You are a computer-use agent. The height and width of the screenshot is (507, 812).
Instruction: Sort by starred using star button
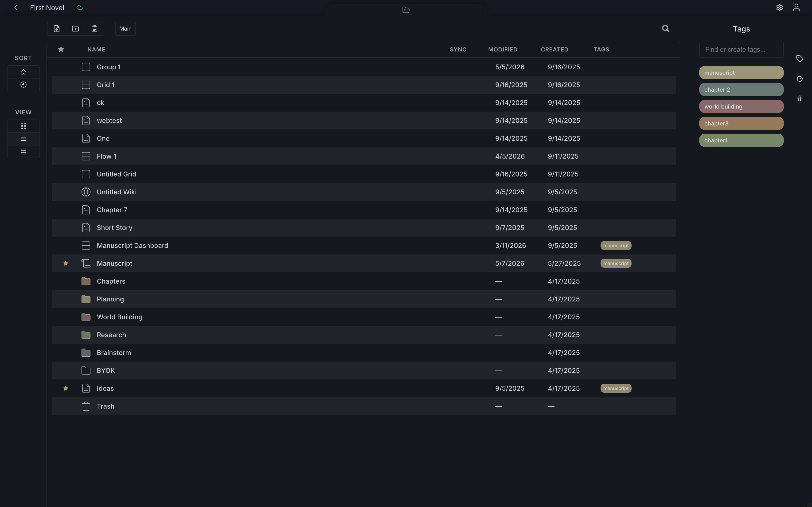point(23,72)
